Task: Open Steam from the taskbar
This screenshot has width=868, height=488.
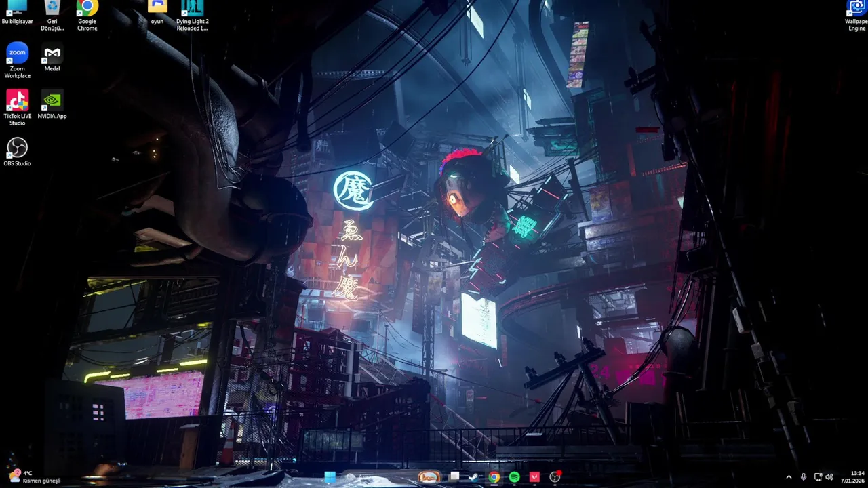Action: click(473, 477)
